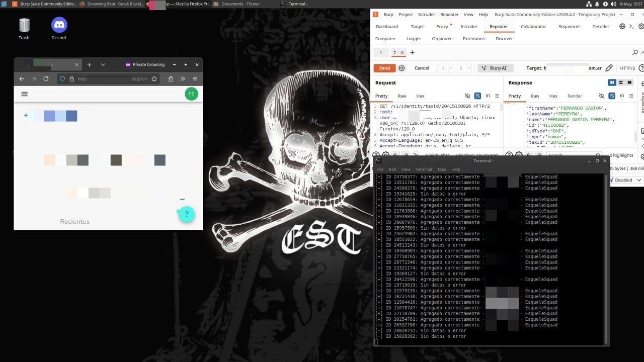Open the Extensions tab in Burp
This screenshot has width=644, height=362.
(x=473, y=39)
